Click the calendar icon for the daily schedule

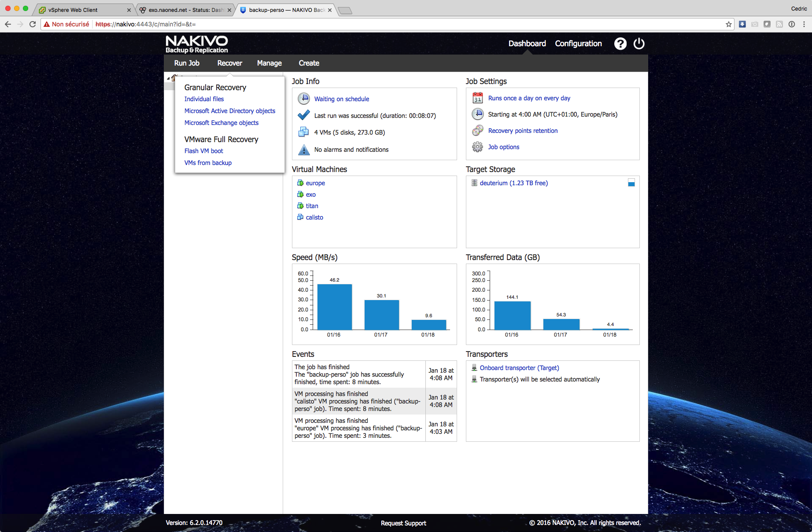tap(477, 98)
